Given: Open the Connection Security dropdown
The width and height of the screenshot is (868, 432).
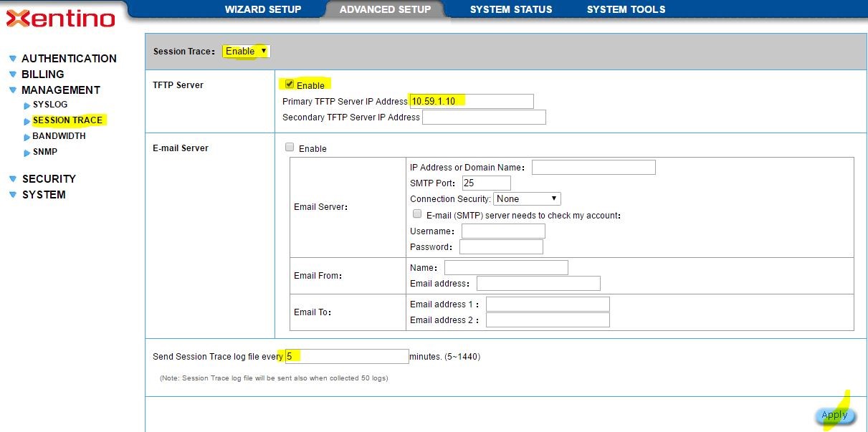Looking at the screenshot, I should click(526, 198).
